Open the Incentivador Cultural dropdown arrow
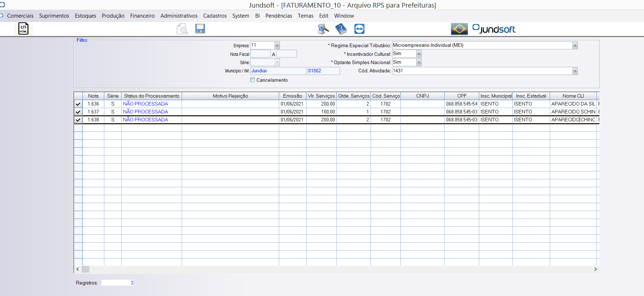The width and height of the screenshot is (644, 296). pyautogui.click(x=419, y=54)
